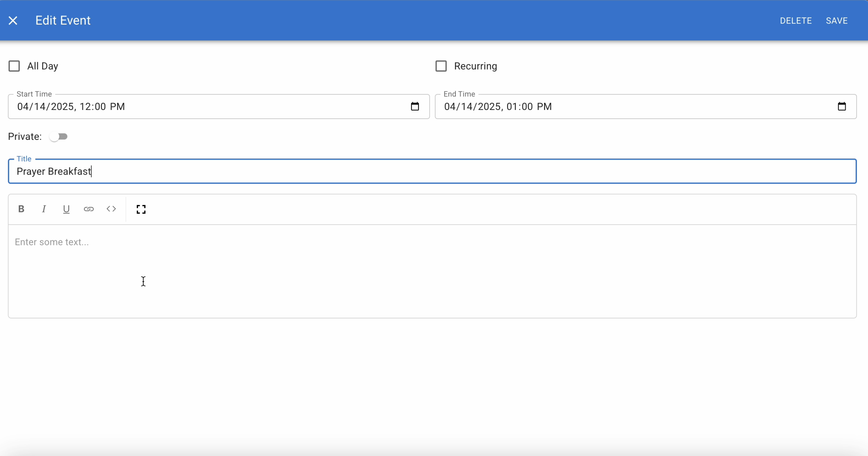Image resolution: width=868 pixels, height=456 pixels.
Task: Expand editor to fullscreen
Action: coord(141,209)
